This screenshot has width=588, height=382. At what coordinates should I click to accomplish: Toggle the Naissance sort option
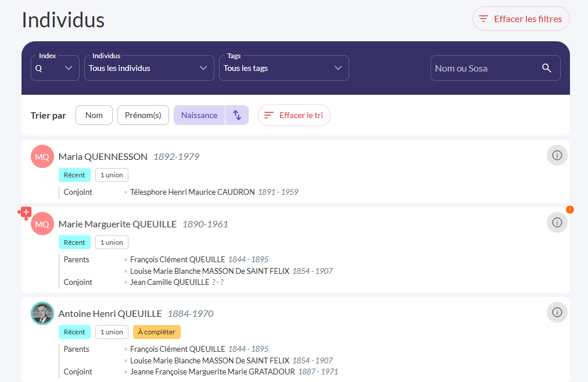pos(199,115)
